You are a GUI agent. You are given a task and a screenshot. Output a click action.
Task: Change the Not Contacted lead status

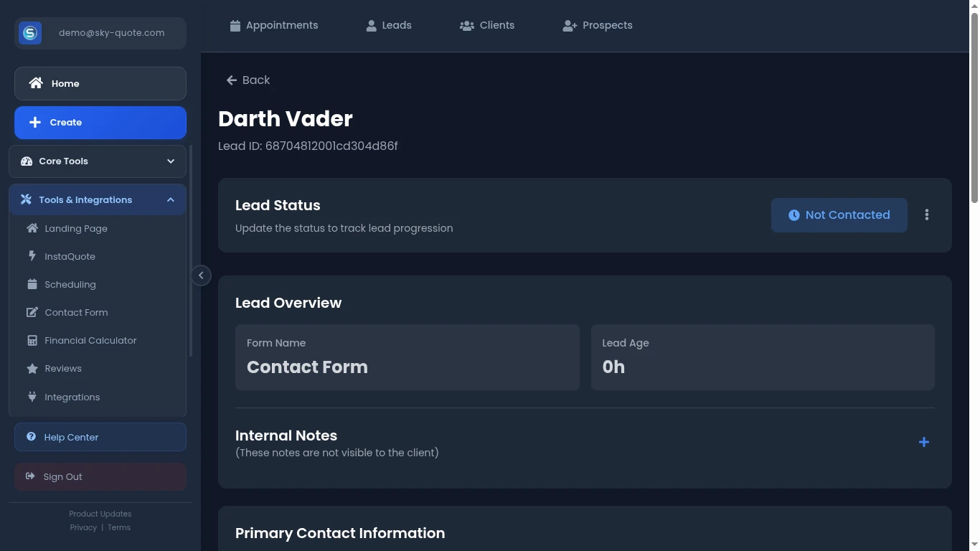pyautogui.click(x=839, y=215)
